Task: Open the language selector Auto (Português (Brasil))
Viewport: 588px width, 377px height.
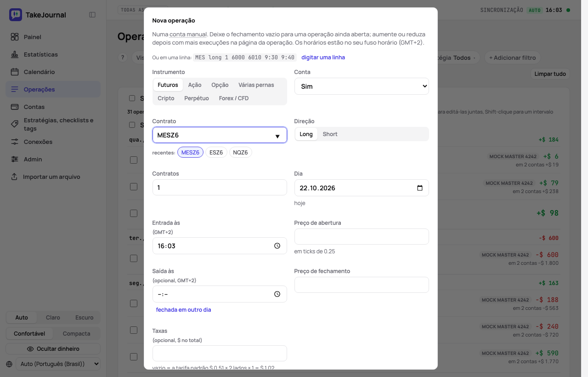Action: pos(58,364)
